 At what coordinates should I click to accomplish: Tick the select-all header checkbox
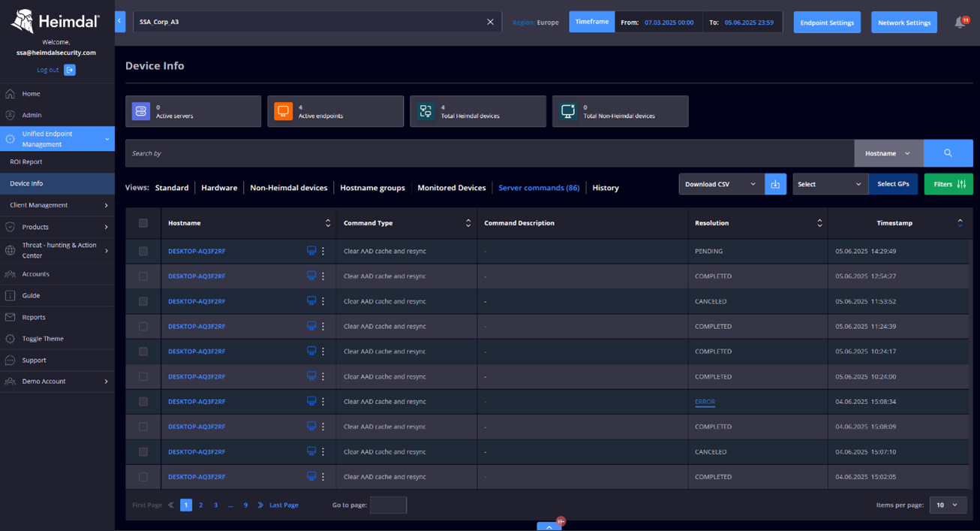tap(143, 223)
